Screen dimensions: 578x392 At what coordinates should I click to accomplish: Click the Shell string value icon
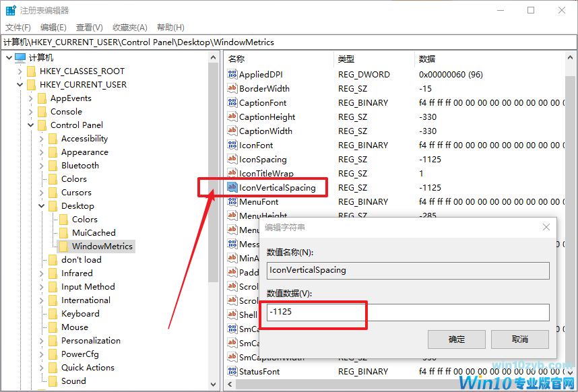tap(232, 315)
